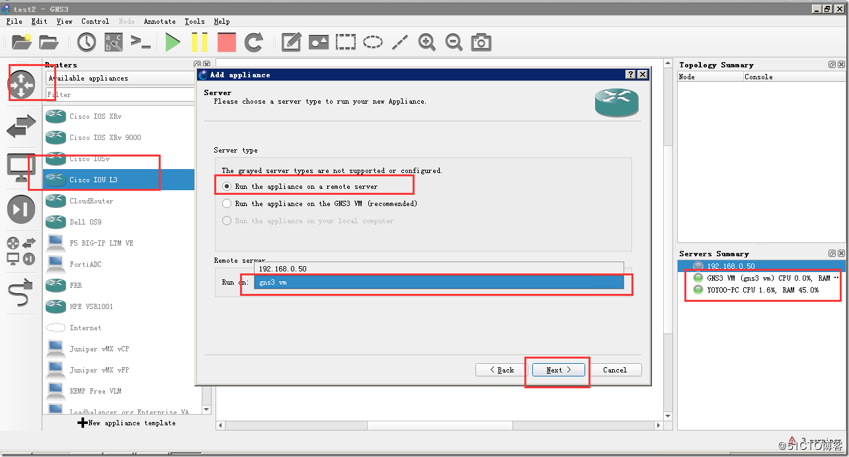849x457 pixels.
Task: Open console to all devices icon
Action: 141,42
